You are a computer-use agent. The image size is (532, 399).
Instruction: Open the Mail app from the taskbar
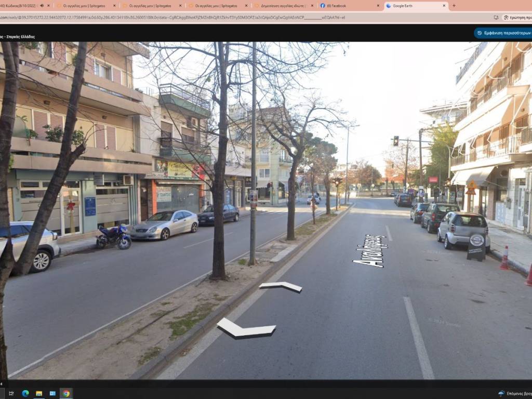point(52,393)
